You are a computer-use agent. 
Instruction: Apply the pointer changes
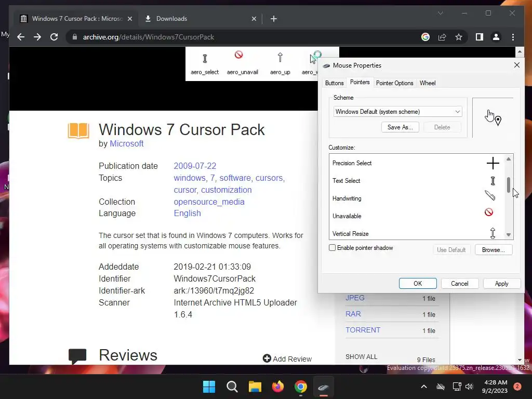pos(501,284)
